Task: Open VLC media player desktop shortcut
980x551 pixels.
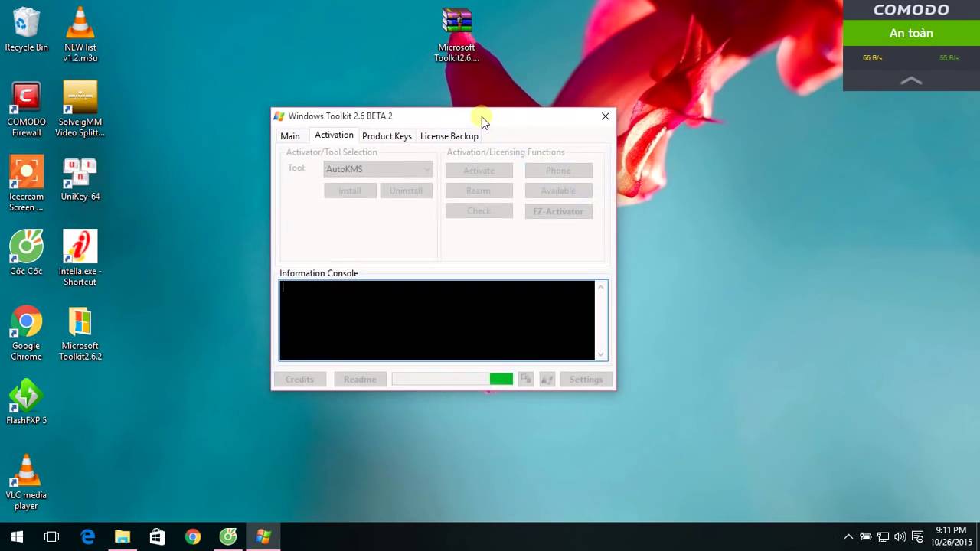Action: 26,483
